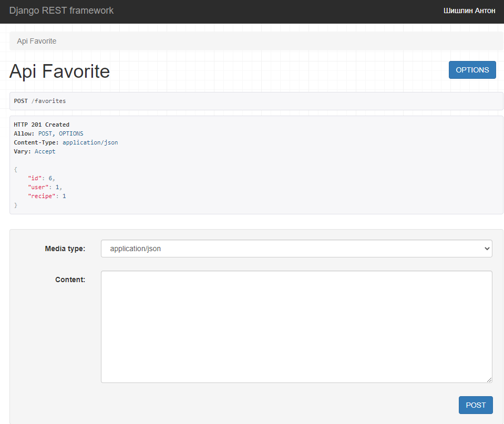The image size is (504, 424).
Task: Click the Vary: Accept header line
Action: coord(35,151)
